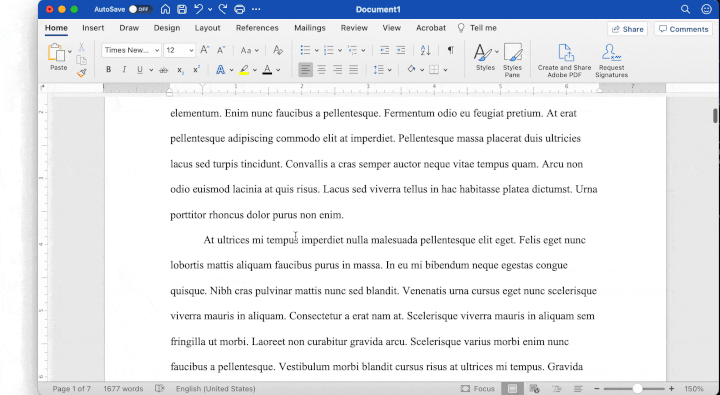
Task: Increase paragraph indent
Action: click(401, 50)
